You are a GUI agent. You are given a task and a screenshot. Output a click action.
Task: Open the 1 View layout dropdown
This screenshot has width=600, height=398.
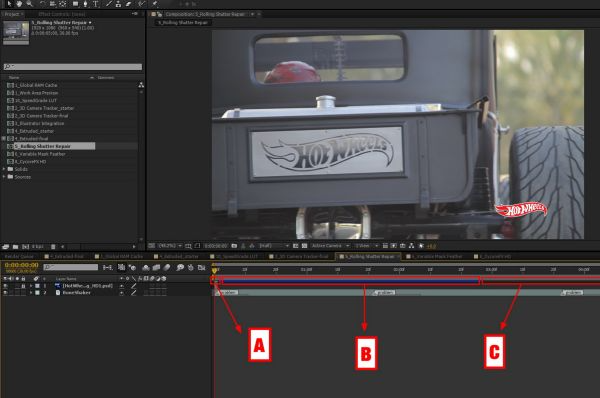pyautogui.click(x=366, y=246)
